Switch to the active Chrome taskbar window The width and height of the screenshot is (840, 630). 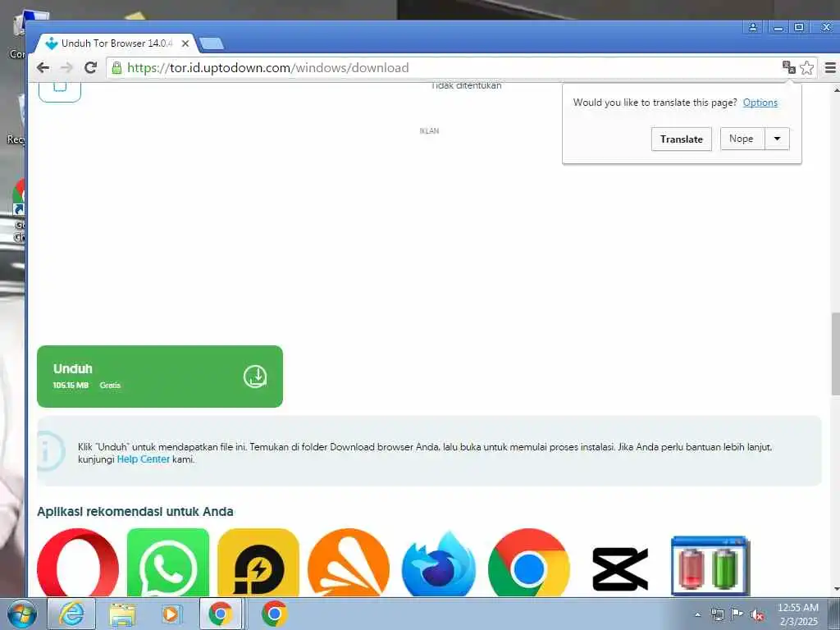tap(221, 614)
